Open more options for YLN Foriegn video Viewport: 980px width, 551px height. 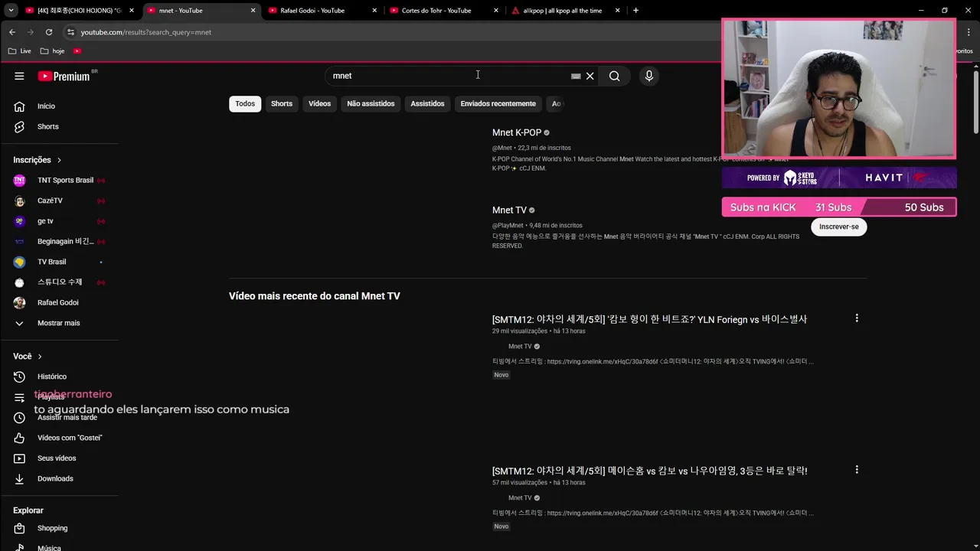(857, 318)
